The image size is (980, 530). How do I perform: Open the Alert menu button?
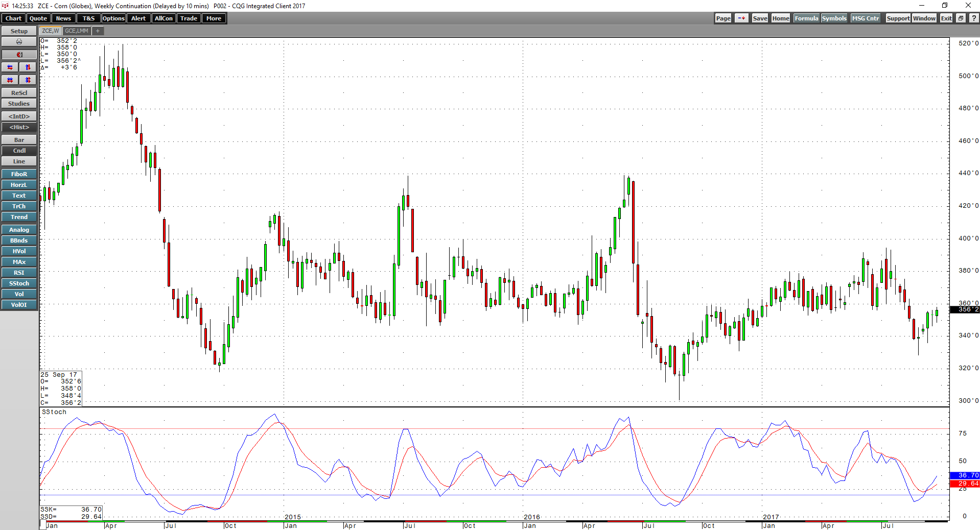(138, 18)
